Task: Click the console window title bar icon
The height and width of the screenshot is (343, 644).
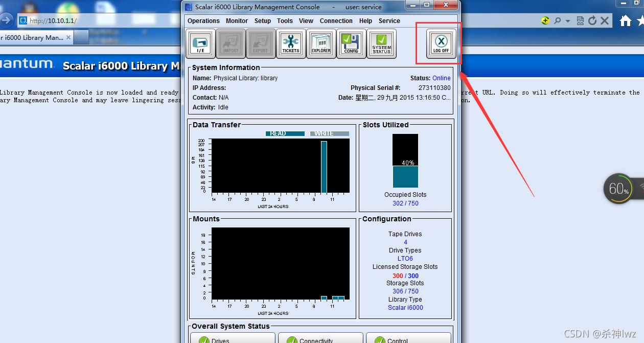Action: (x=189, y=7)
